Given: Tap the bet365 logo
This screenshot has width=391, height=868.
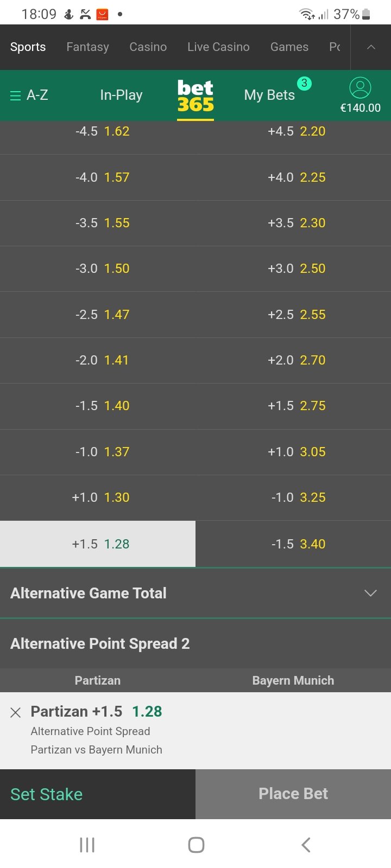Looking at the screenshot, I should [x=195, y=95].
